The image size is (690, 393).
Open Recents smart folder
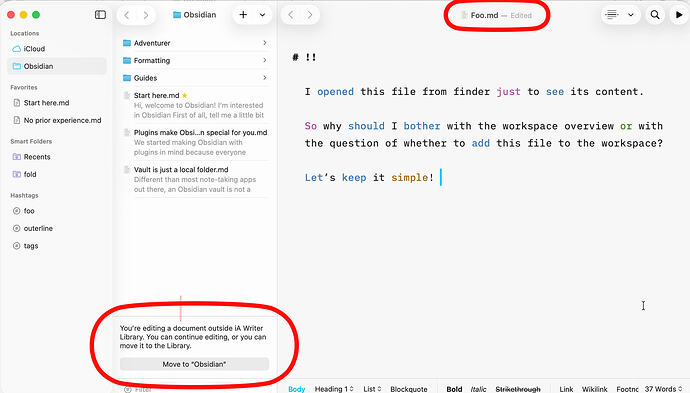click(x=56, y=157)
